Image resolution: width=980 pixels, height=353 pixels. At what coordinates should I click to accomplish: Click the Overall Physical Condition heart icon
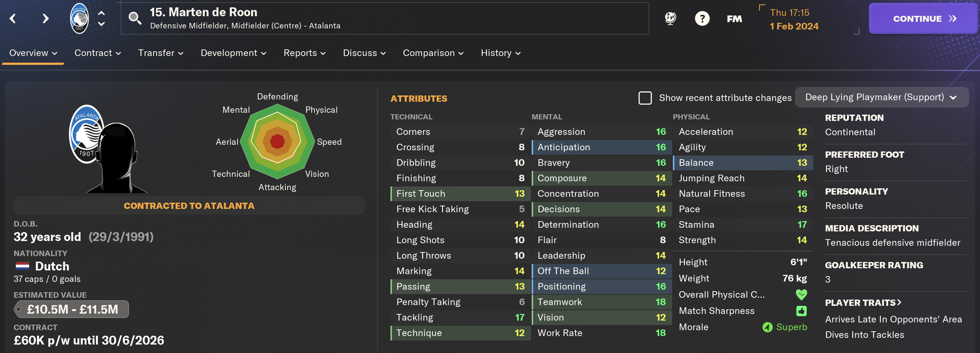coord(801,294)
